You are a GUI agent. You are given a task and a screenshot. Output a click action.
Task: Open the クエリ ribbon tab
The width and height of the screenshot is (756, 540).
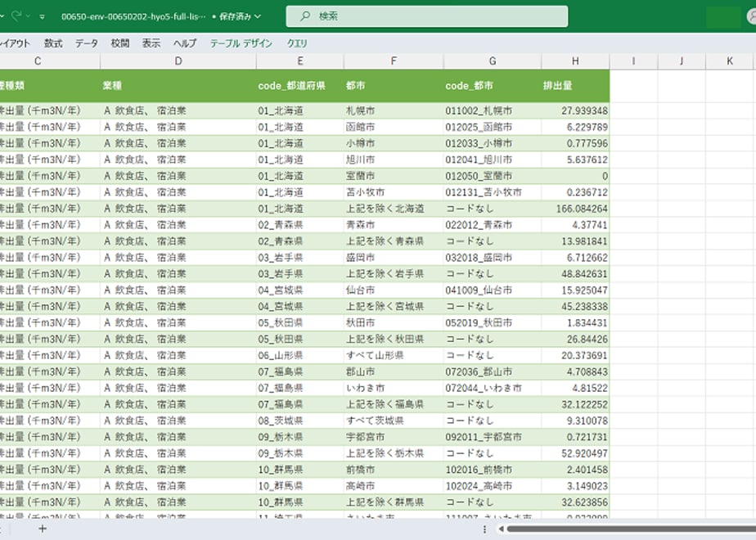297,43
